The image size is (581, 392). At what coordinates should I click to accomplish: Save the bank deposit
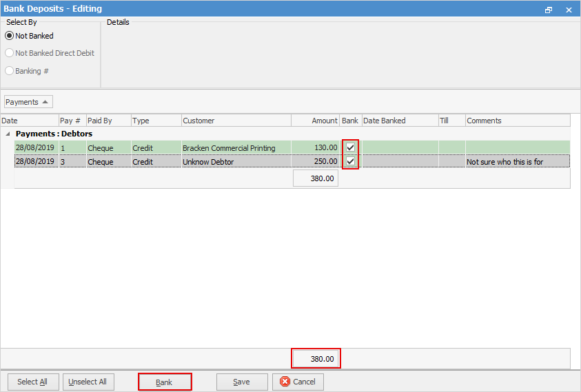point(242,382)
